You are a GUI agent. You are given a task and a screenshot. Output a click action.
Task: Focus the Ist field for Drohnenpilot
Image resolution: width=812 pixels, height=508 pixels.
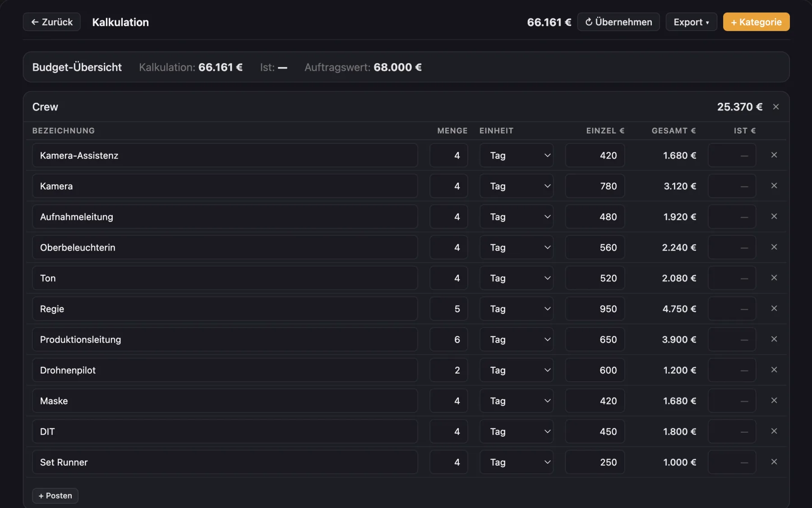[732, 370]
